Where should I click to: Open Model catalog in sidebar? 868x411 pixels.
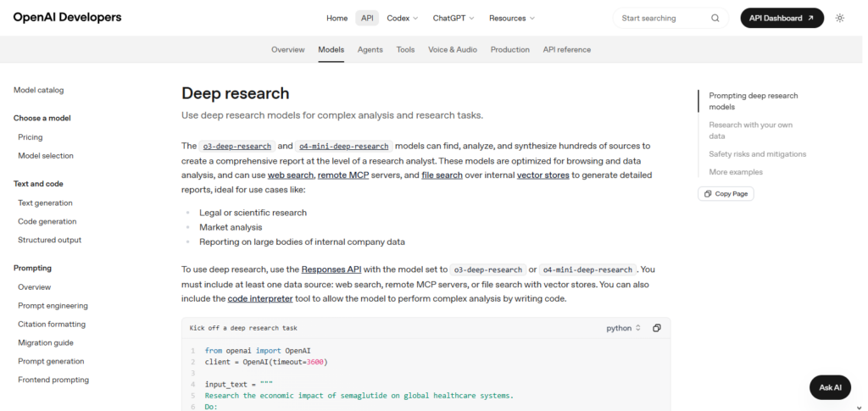pos(39,90)
